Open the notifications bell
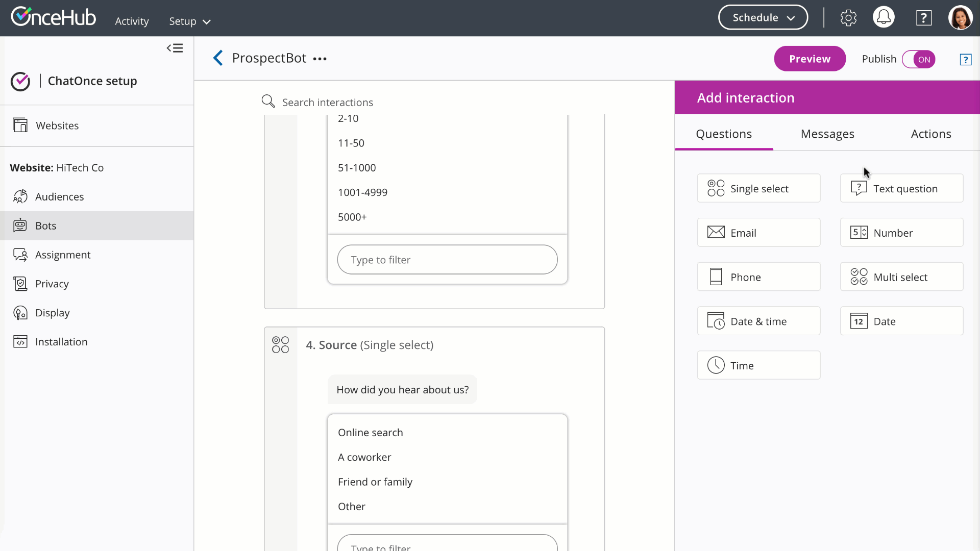Screen dimensions: 980x551 coord(884,18)
